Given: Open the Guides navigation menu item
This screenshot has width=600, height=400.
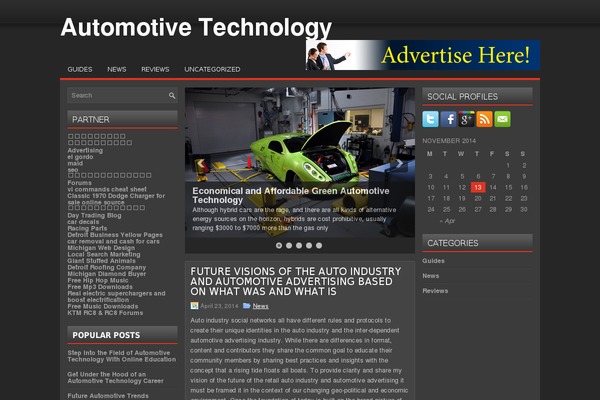Looking at the screenshot, I should (80, 69).
